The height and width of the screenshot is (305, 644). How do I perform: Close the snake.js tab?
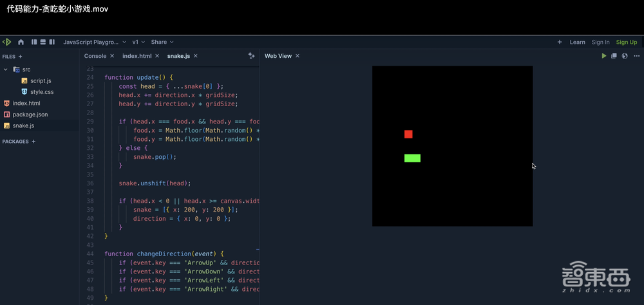point(196,56)
